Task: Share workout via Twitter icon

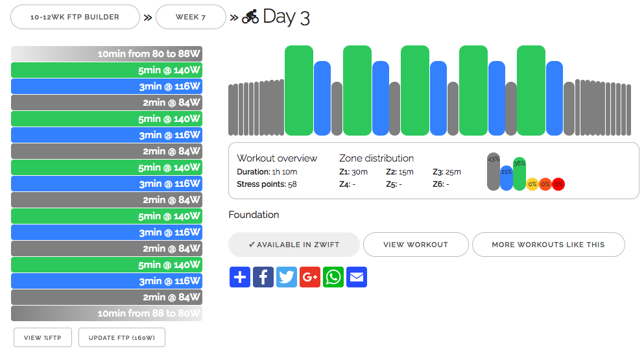Action: (287, 277)
